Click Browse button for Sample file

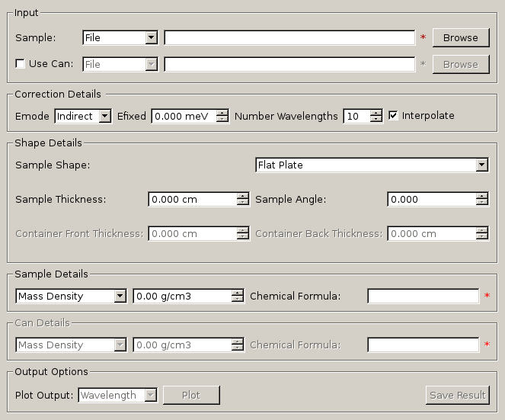pos(460,37)
